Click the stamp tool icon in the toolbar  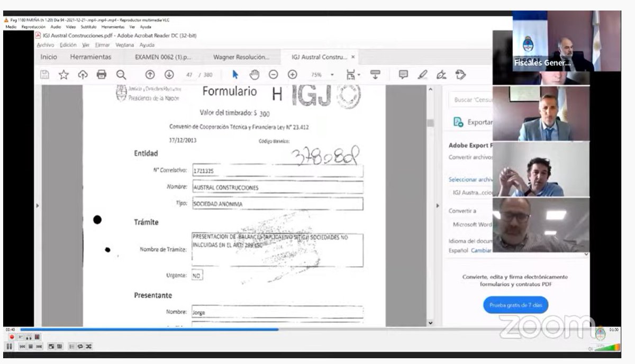(x=460, y=75)
